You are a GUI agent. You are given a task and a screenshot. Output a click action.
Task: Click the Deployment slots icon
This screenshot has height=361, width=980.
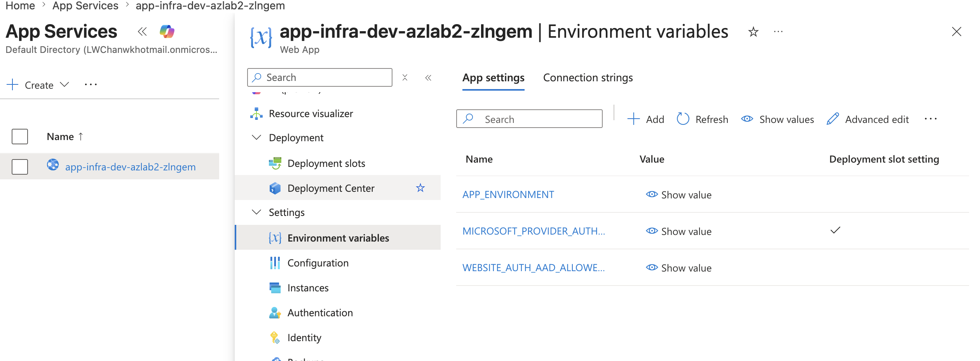tap(275, 163)
